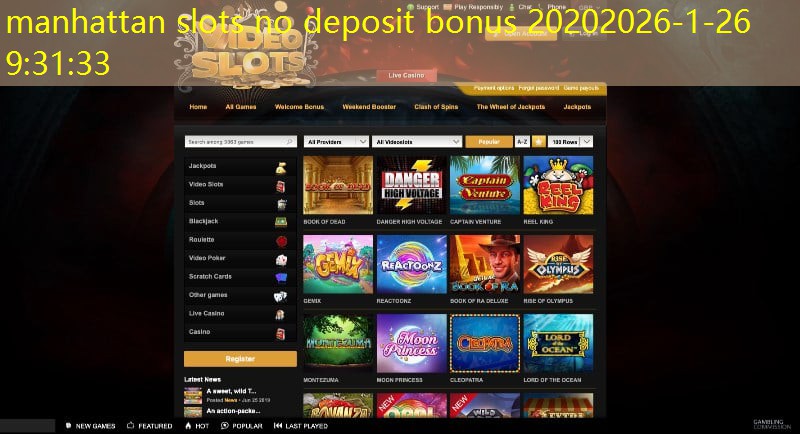
Task: Open the All Videoslots dropdown
Action: pyautogui.click(x=417, y=142)
